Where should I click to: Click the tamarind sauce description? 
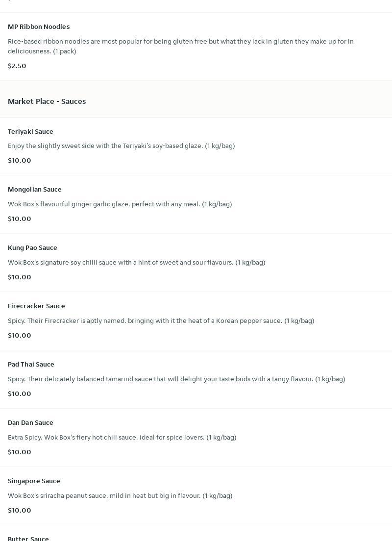(x=176, y=379)
